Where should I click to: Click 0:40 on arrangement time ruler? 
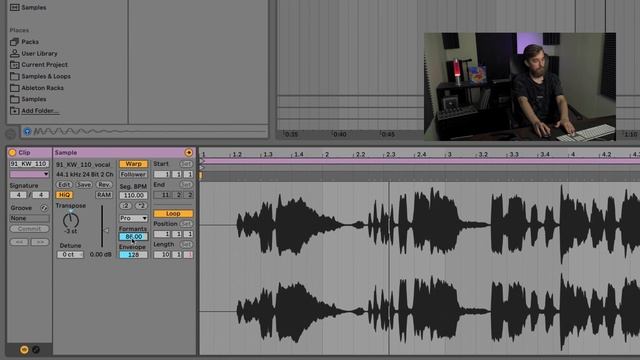click(x=339, y=134)
